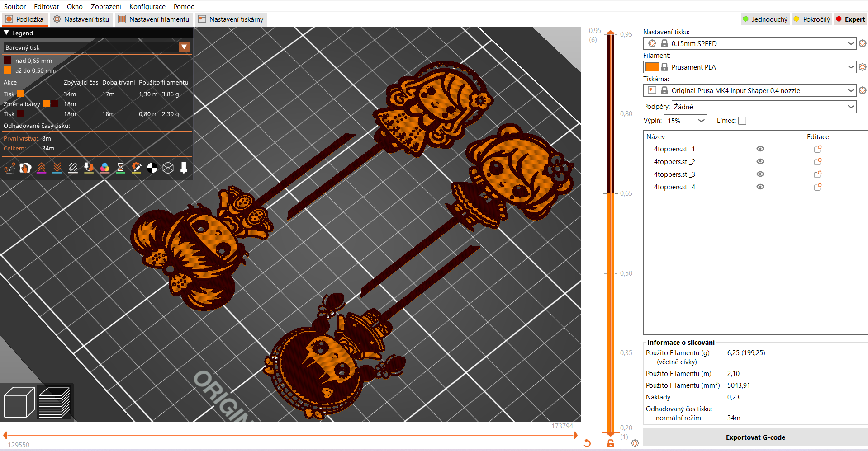This screenshot has width=868, height=451.
Task: Toggle travel moves visibility icon in legend
Action: pos(9,168)
